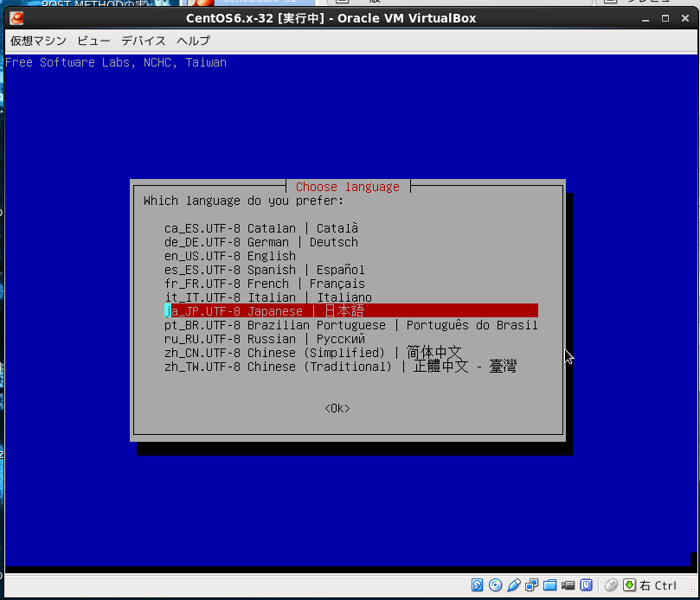The height and width of the screenshot is (600, 700).
Task: Open the デバイス menu
Action: (x=144, y=41)
